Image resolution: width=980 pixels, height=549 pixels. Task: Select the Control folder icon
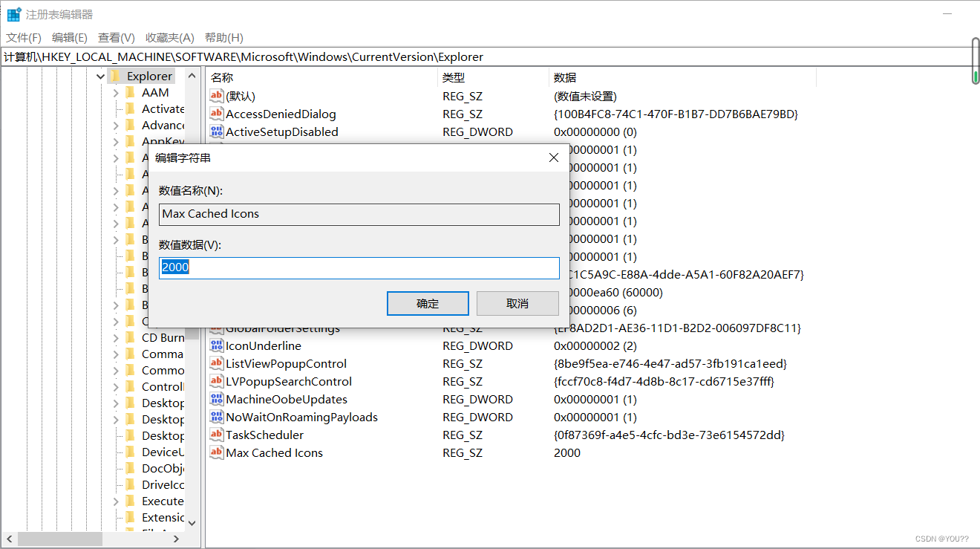coord(130,386)
